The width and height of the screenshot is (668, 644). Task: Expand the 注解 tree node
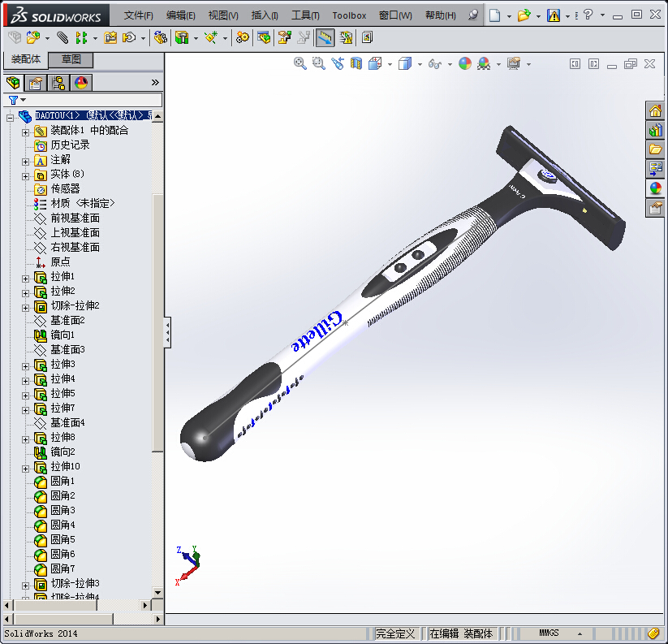pyautogui.click(x=25, y=162)
